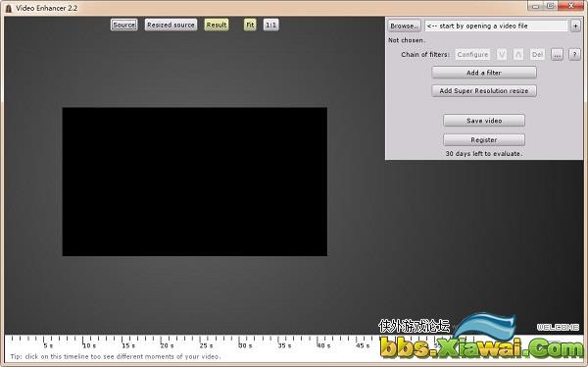Click Browse to open a video file
The width and height of the screenshot is (588, 367).
click(x=404, y=26)
